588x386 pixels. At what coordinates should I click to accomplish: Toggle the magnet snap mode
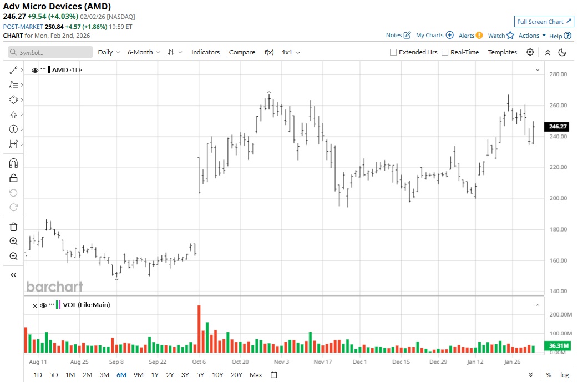[13, 163]
